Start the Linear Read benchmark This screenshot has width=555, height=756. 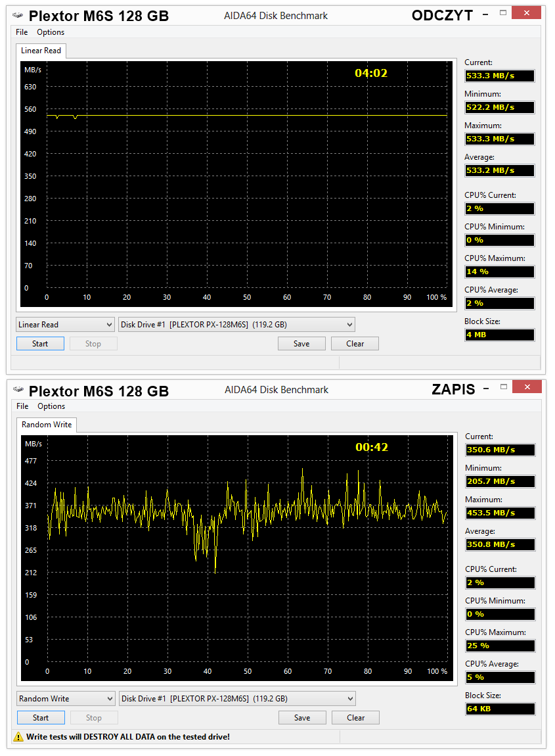pyautogui.click(x=41, y=344)
